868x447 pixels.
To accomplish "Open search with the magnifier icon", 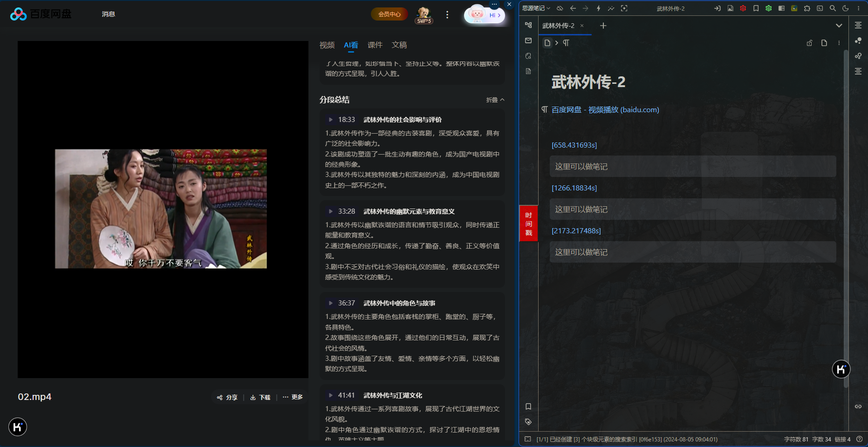I will pyautogui.click(x=833, y=8).
